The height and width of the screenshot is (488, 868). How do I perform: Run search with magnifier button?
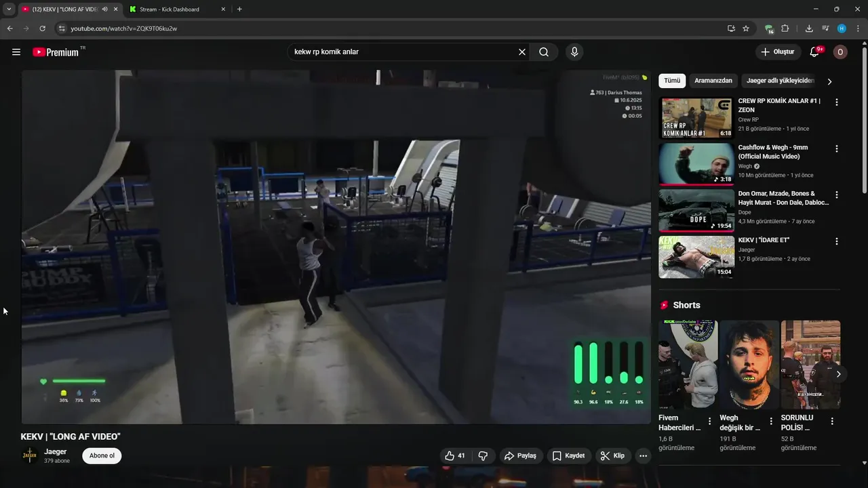pyautogui.click(x=544, y=52)
